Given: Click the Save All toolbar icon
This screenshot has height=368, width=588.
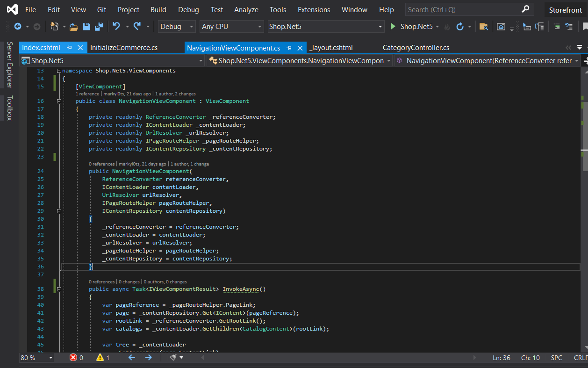Looking at the screenshot, I should [99, 27].
